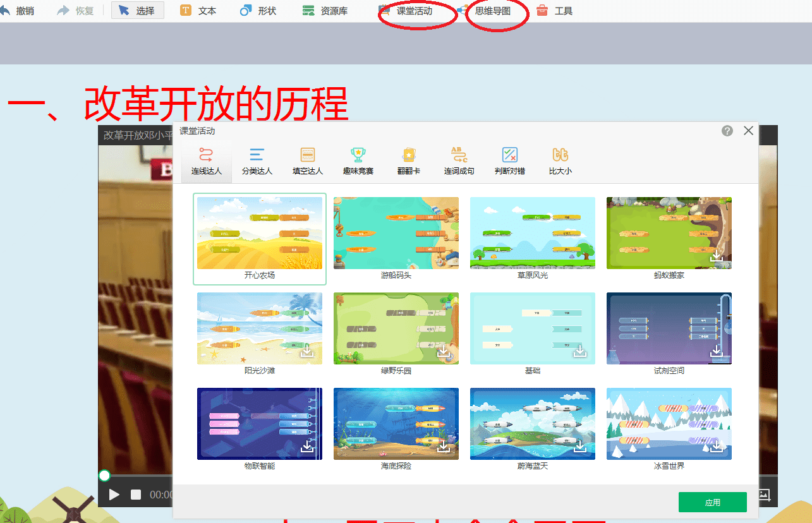Play the embedded video
Viewport: 812px width, 523px height.
pos(114,495)
